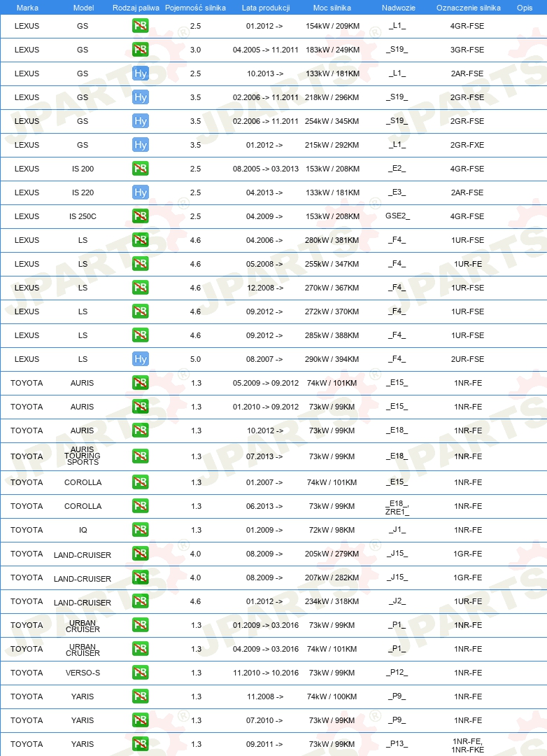The width and height of the screenshot is (547, 756).
Task: Click the petrol icon in the Toyota IQ row
Action: [x=140, y=530]
